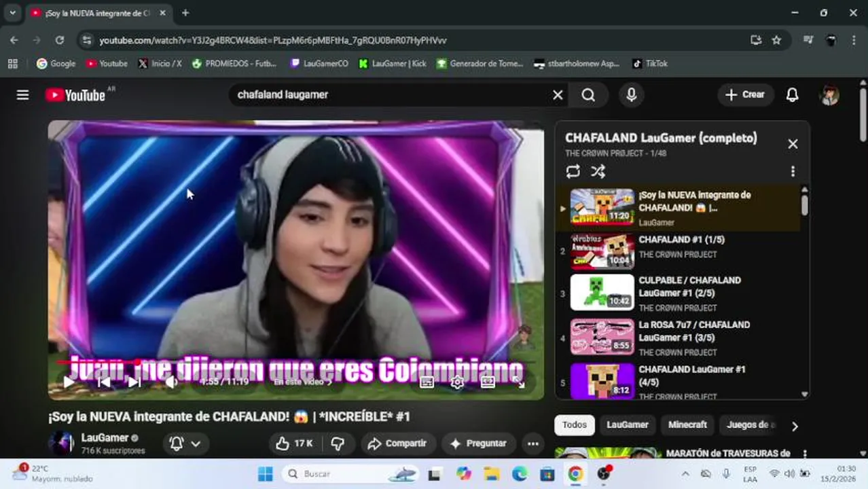Open the TikTok bookmark

(x=650, y=63)
